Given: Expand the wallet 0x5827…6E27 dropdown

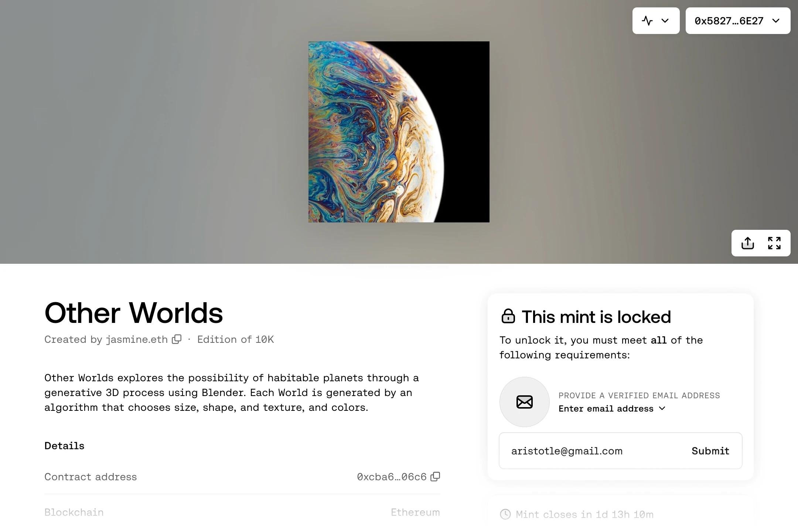Looking at the screenshot, I should point(738,21).
